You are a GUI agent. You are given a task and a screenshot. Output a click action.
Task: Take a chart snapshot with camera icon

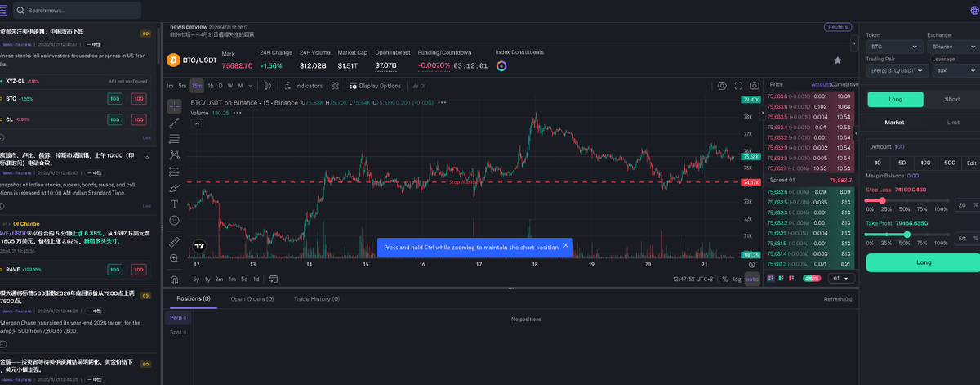tap(755, 86)
